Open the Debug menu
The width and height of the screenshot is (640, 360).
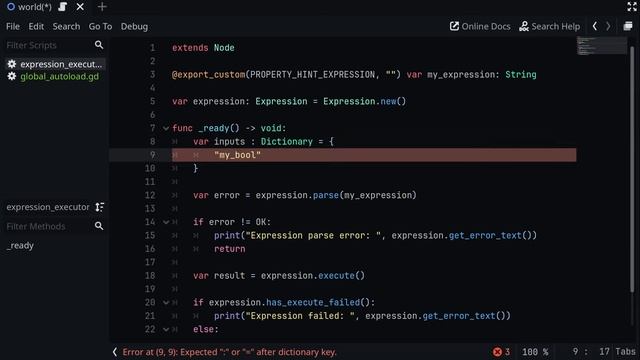click(x=134, y=27)
